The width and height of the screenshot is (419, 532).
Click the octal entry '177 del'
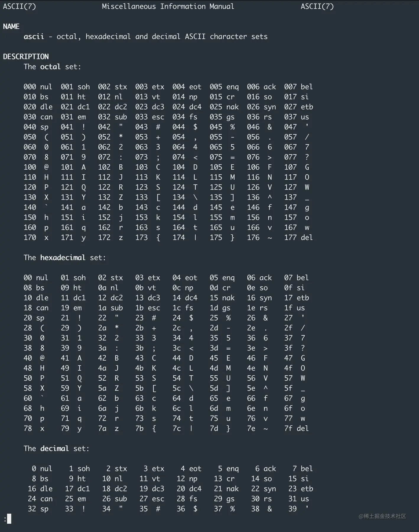click(x=298, y=238)
